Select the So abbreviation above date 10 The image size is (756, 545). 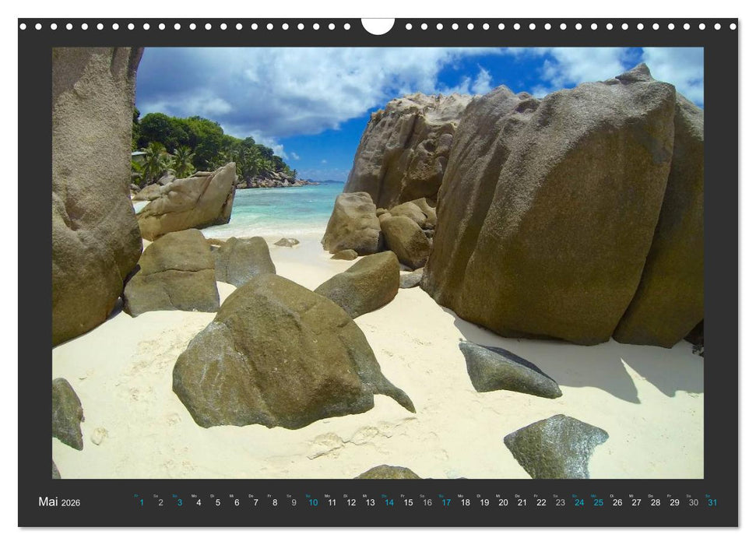pyautogui.click(x=308, y=494)
